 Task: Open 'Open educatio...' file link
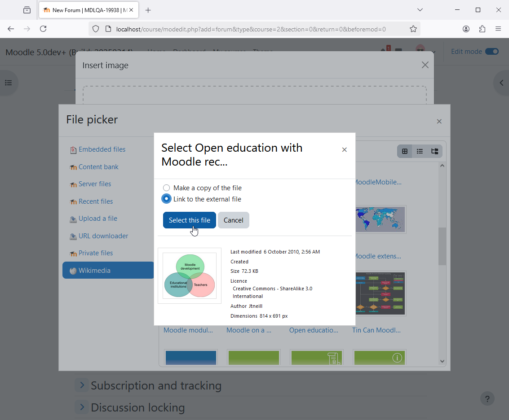314,330
